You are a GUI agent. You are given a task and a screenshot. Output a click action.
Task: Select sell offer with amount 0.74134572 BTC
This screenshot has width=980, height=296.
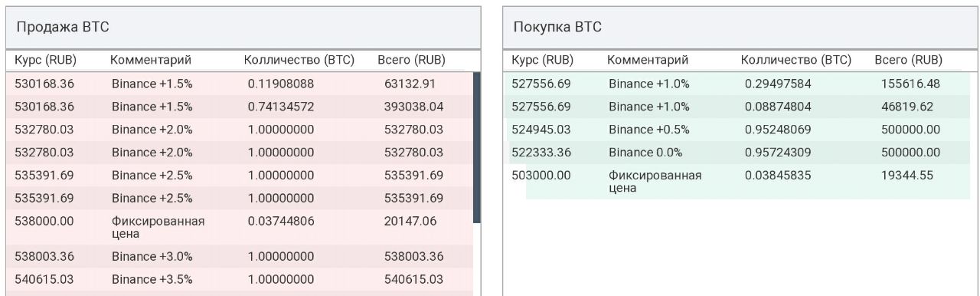tap(240, 107)
